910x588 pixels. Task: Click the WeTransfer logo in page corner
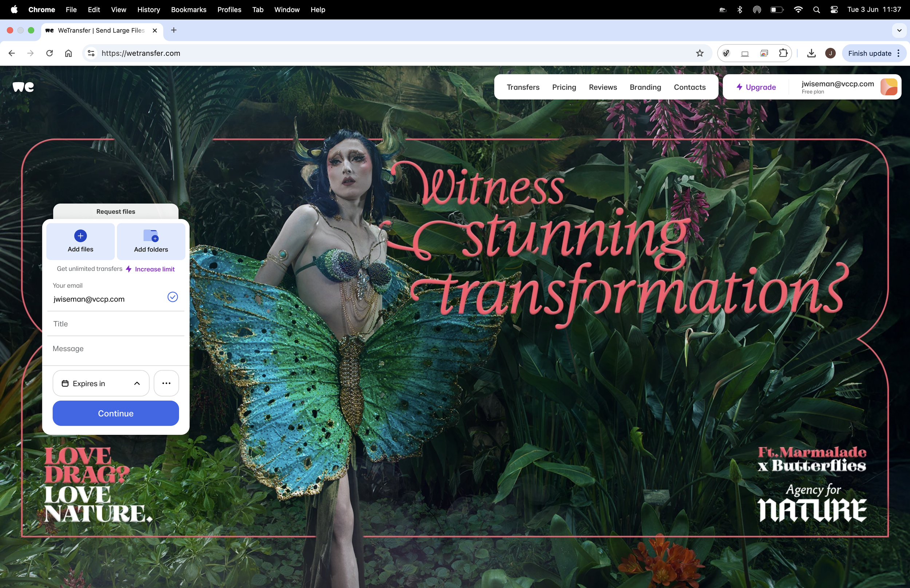[x=23, y=87]
